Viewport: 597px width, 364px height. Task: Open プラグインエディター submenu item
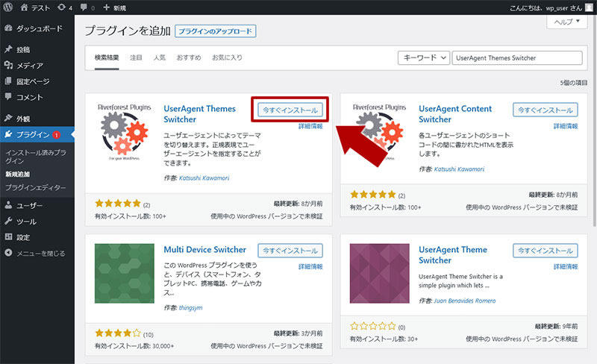[x=35, y=187]
